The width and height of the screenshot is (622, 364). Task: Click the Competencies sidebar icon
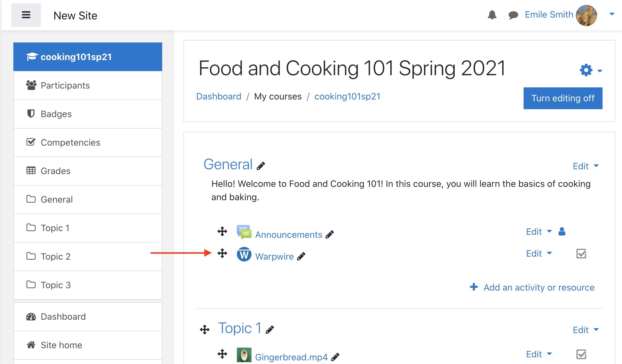click(x=31, y=142)
